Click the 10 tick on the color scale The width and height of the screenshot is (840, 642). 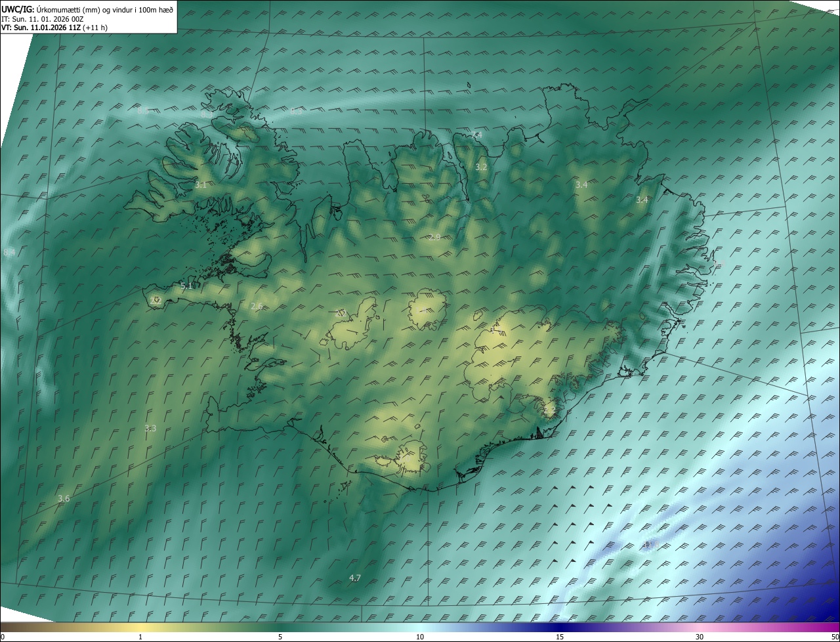(x=420, y=637)
